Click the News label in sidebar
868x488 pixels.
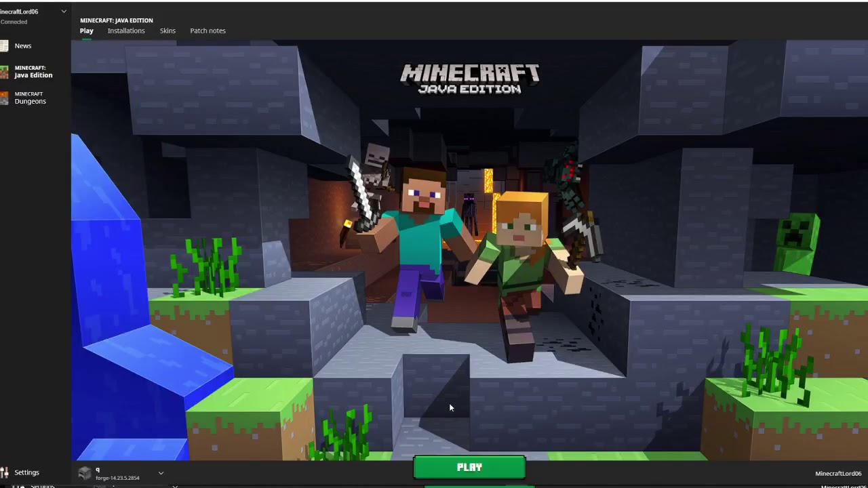click(23, 46)
